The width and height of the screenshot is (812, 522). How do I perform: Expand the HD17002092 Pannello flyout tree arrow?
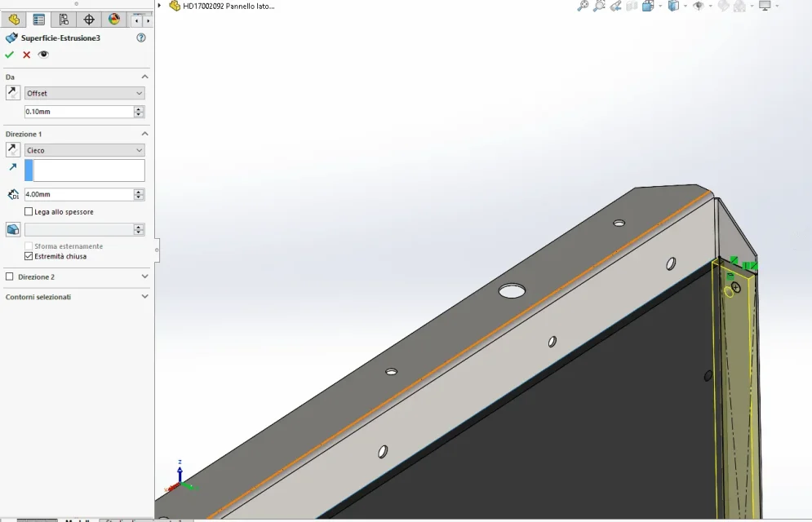tap(159, 6)
